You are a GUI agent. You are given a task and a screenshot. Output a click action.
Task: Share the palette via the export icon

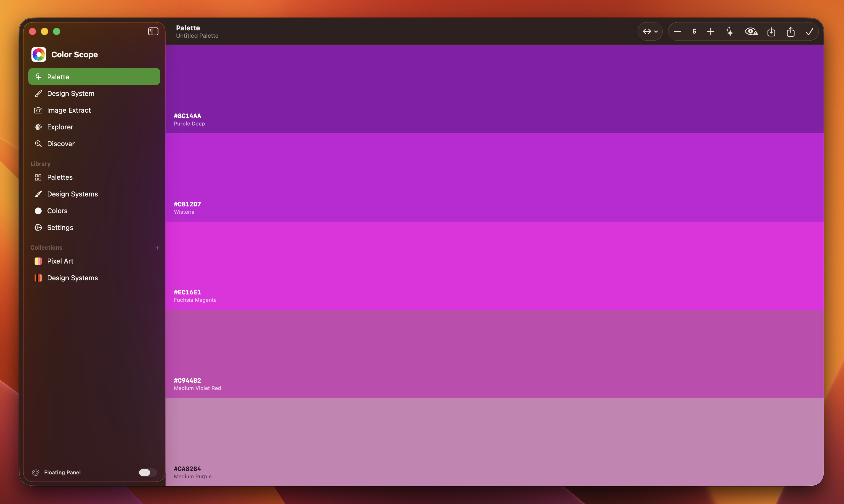point(791,32)
